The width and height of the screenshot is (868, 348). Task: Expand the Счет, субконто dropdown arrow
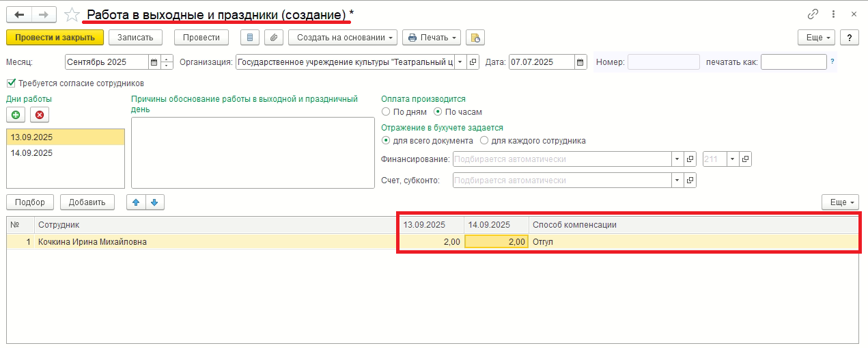click(677, 180)
